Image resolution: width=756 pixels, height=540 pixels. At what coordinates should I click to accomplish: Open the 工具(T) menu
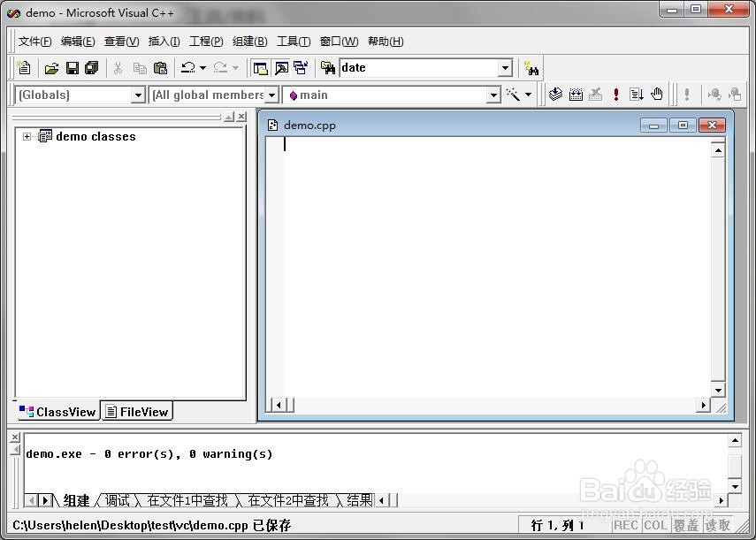click(x=294, y=42)
